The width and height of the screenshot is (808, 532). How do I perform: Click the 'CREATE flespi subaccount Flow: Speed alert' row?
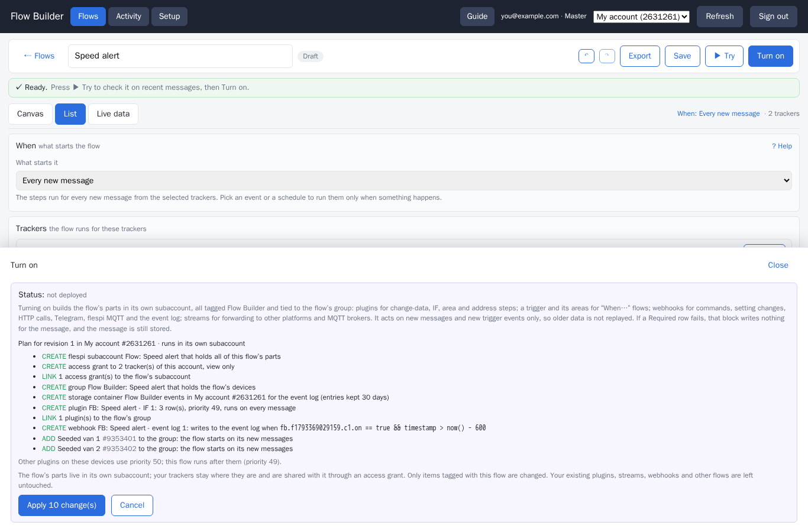click(161, 356)
